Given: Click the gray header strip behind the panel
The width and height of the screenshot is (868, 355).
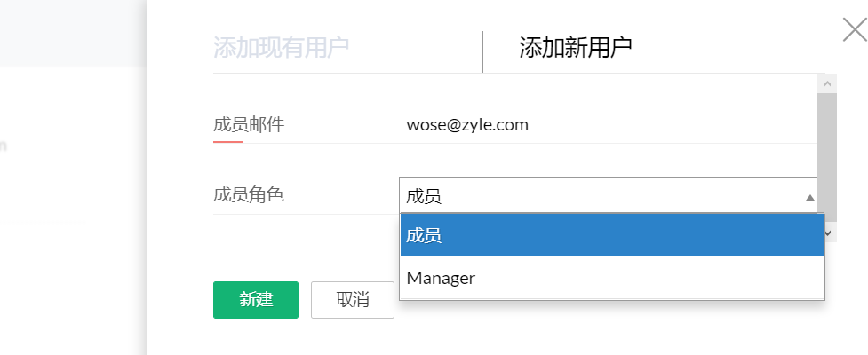Looking at the screenshot, I should 73,33.
